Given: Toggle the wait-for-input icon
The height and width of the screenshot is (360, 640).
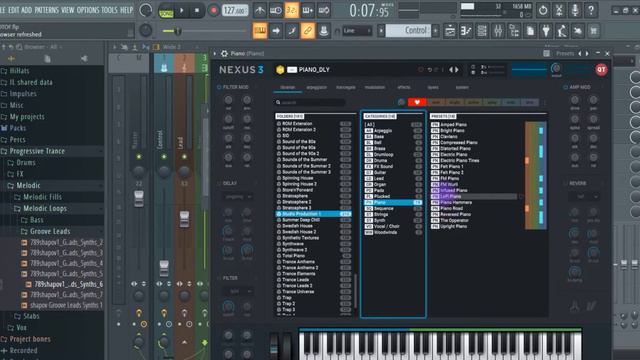Looking at the screenshot, I should pos(276,10).
